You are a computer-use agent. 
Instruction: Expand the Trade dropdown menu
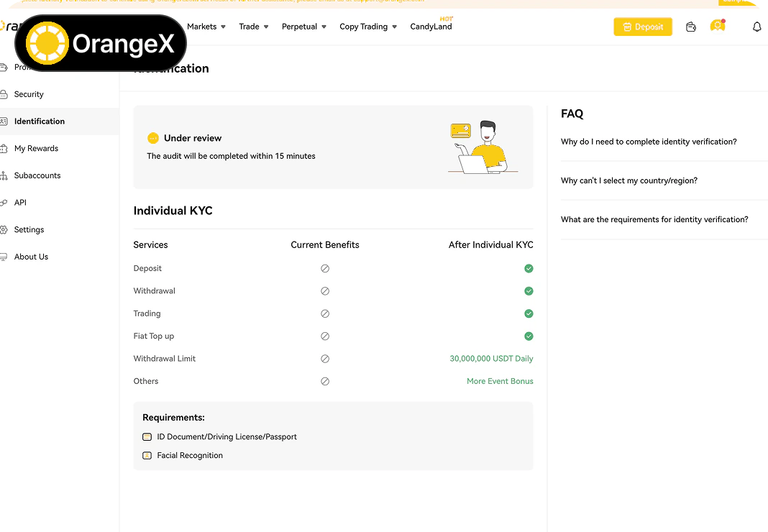[x=254, y=27]
